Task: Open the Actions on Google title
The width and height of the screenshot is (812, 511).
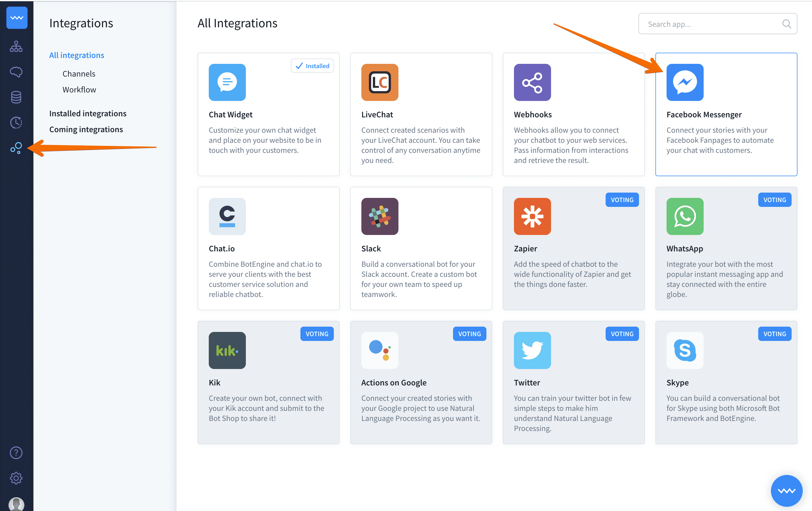Action: point(394,383)
